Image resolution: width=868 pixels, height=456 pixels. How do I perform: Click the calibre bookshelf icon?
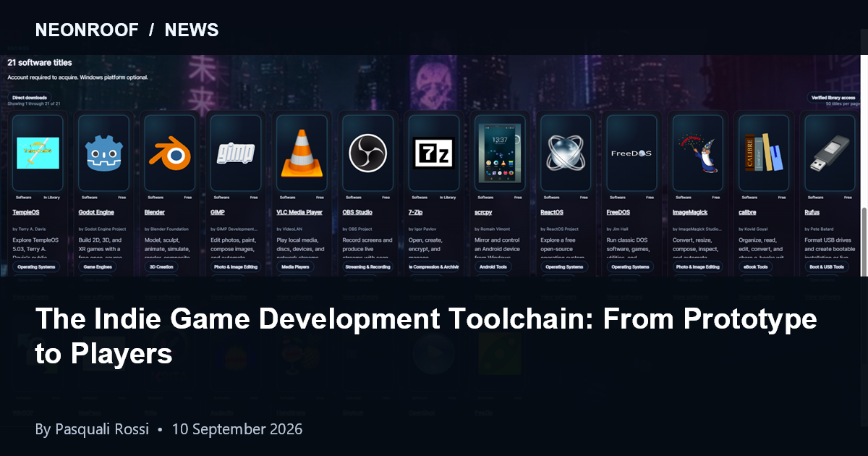coord(764,153)
